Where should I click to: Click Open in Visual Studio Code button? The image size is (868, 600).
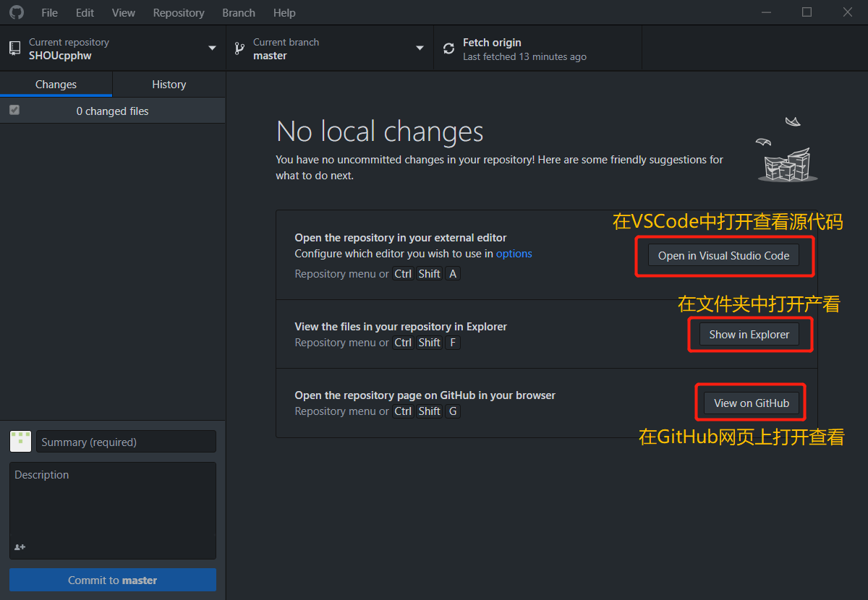(723, 256)
